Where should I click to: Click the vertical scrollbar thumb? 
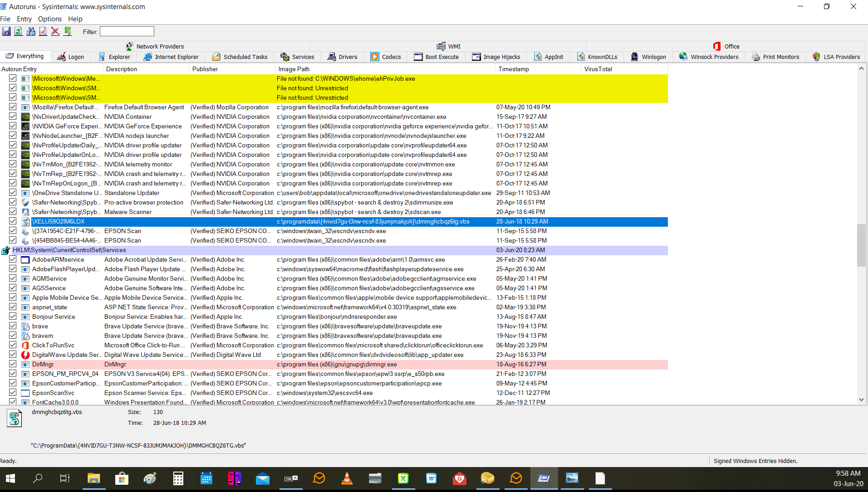(861, 245)
